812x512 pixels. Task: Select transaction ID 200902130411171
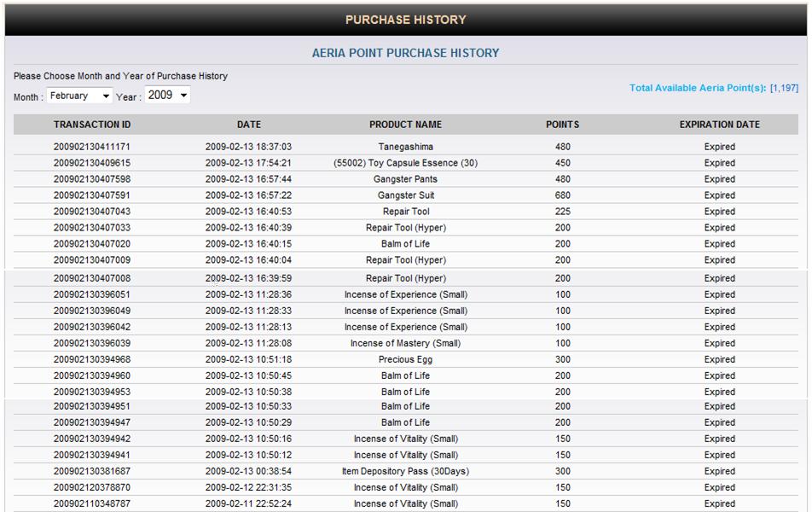[x=92, y=147]
